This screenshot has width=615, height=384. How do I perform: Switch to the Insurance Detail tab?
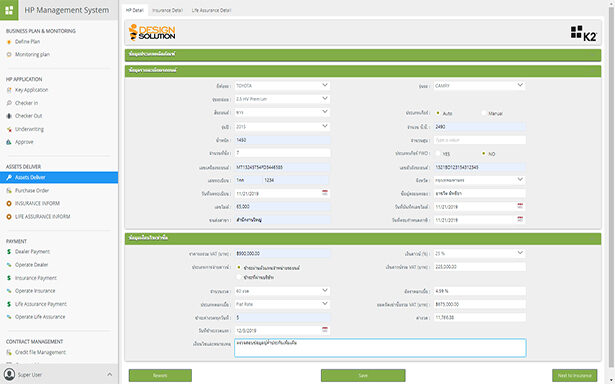(167, 10)
